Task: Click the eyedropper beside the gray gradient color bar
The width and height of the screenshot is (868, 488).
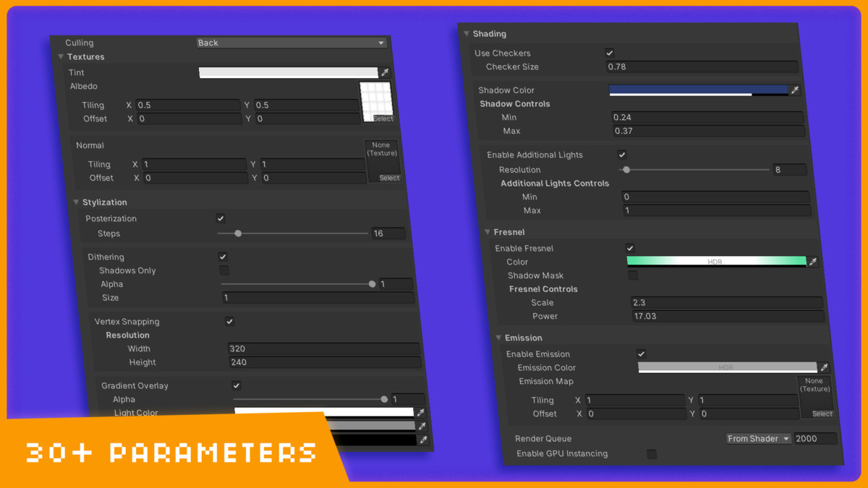Action: pyautogui.click(x=422, y=426)
